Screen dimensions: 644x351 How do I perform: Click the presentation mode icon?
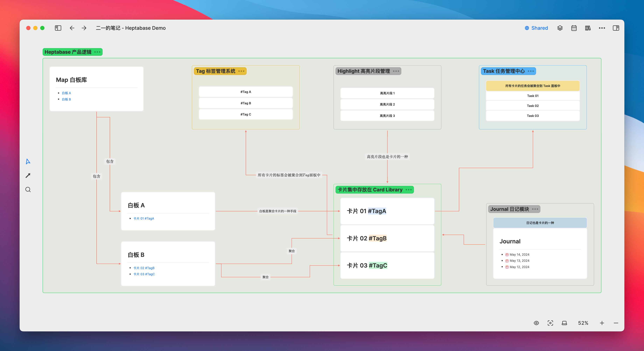point(564,323)
